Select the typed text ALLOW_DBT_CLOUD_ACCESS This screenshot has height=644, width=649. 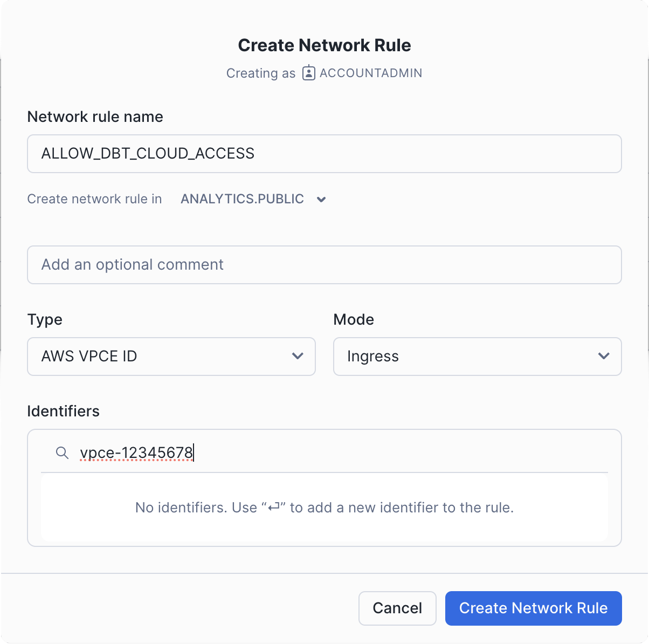point(147,154)
